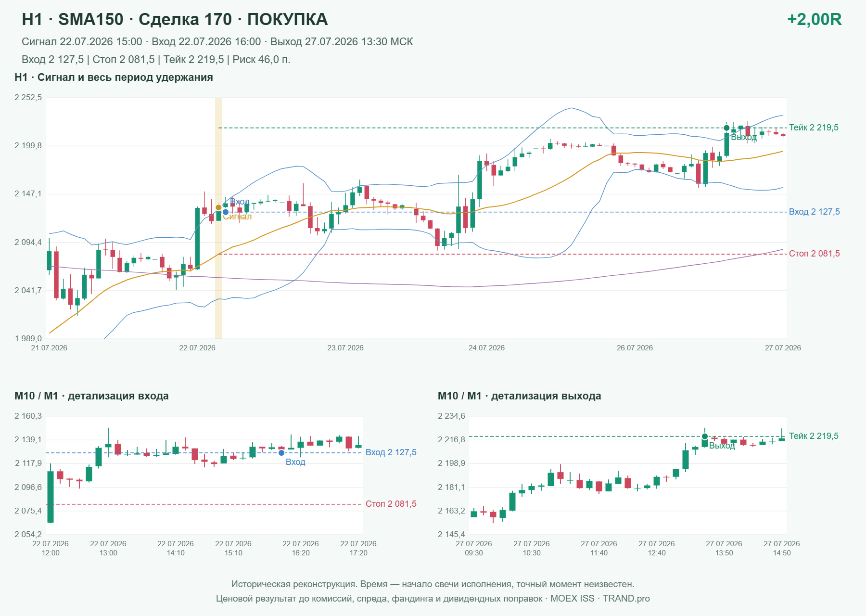
Task: Click the green Выход marker dot on H1 chart
Action: (x=726, y=128)
